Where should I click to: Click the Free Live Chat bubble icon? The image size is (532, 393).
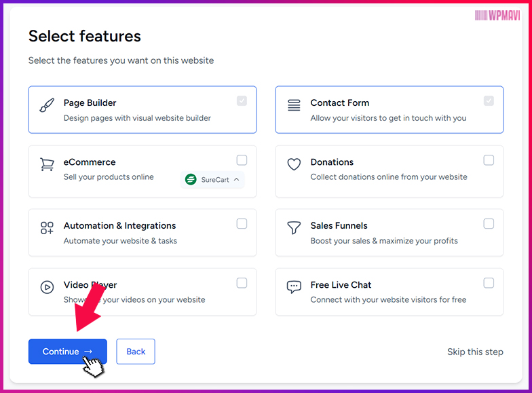294,287
